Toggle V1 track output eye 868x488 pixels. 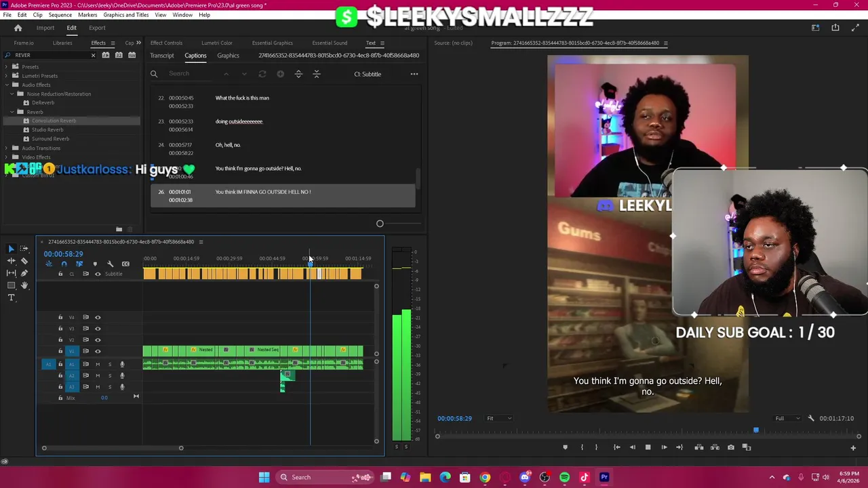[98, 351]
